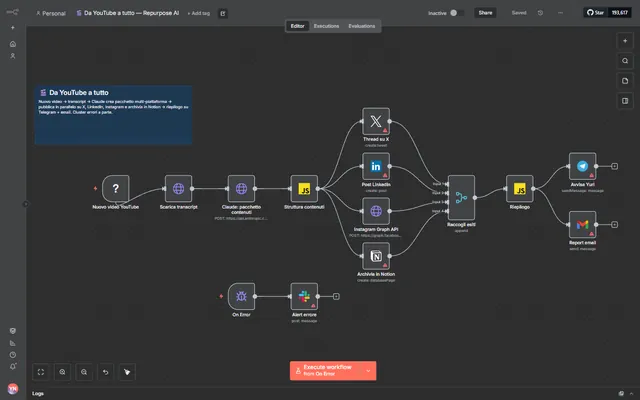Open the three-dots workflow menu
The image size is (640, 400).
click(x=560, y=13)
